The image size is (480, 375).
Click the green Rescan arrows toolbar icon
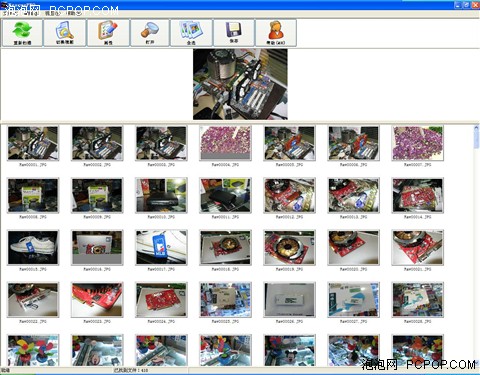point(22,33)
